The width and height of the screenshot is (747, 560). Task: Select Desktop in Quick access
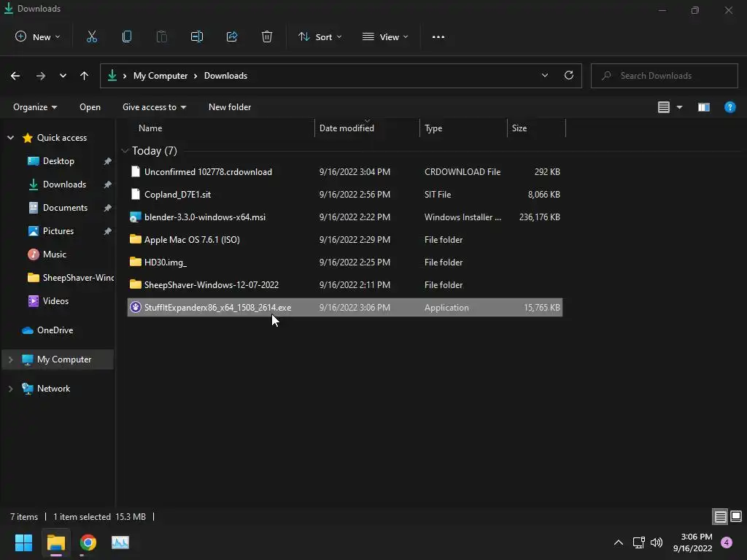[x=58, y=161]
